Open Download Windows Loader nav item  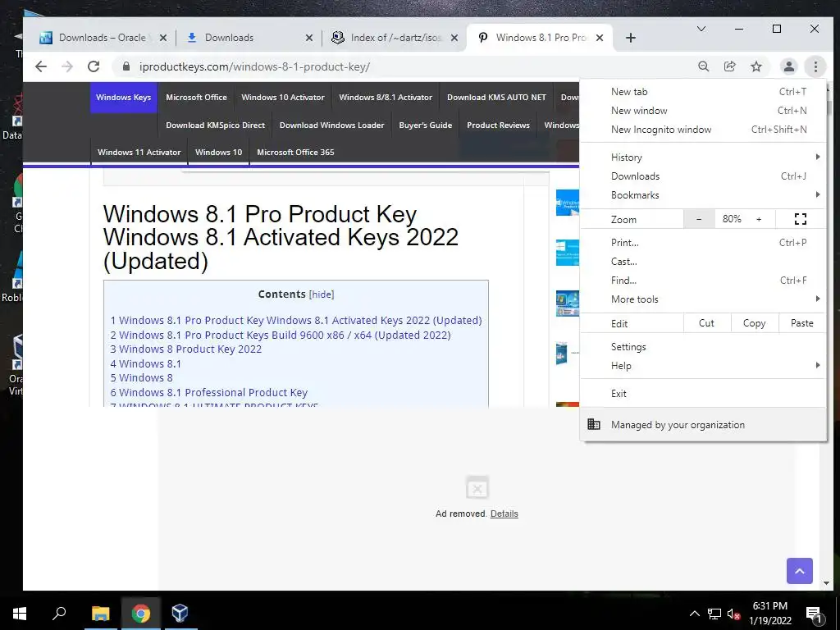[x=331, y=125]
